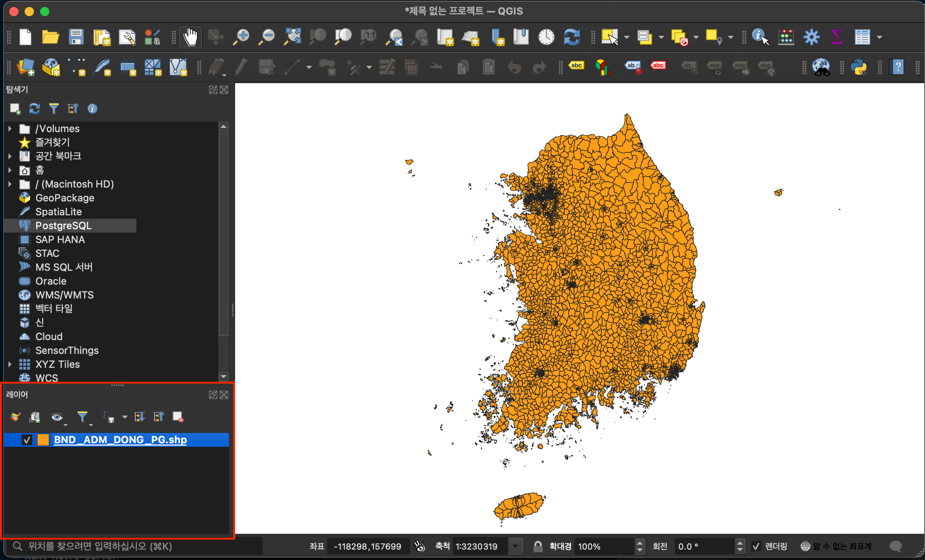Toggle the scale lock icon
925x560 pixels.
(x=538, y=546)
